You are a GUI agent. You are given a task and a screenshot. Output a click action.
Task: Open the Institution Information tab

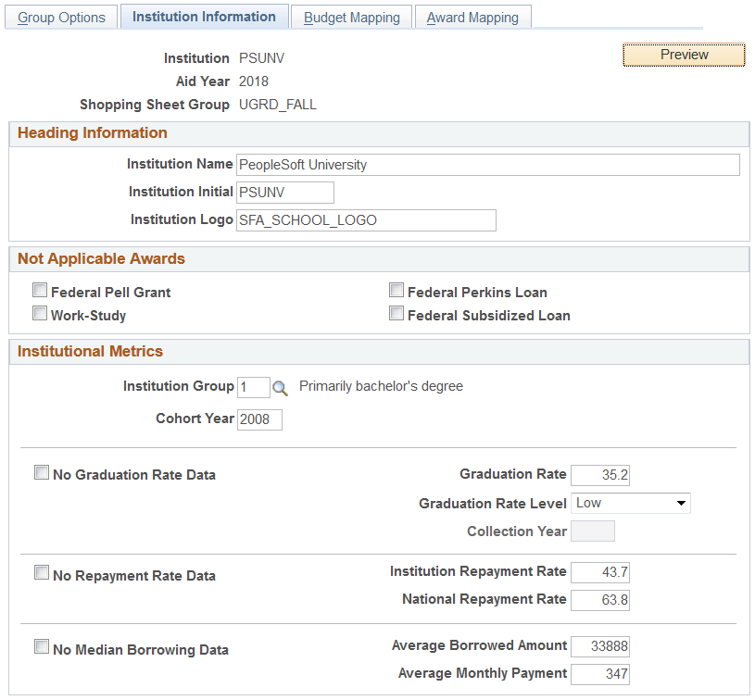coord(204,16)
